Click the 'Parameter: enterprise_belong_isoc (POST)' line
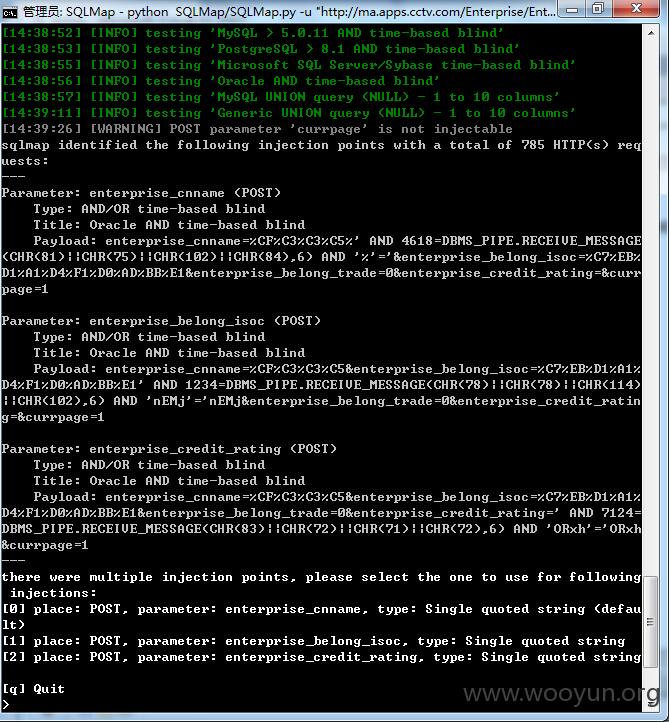The height and width of the screenshot is (722, 669). pyautogui.click(x=161, y=321)
